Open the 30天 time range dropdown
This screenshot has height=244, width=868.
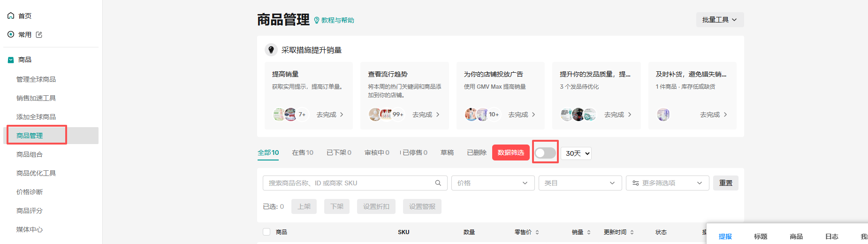[x=576, y=153]
